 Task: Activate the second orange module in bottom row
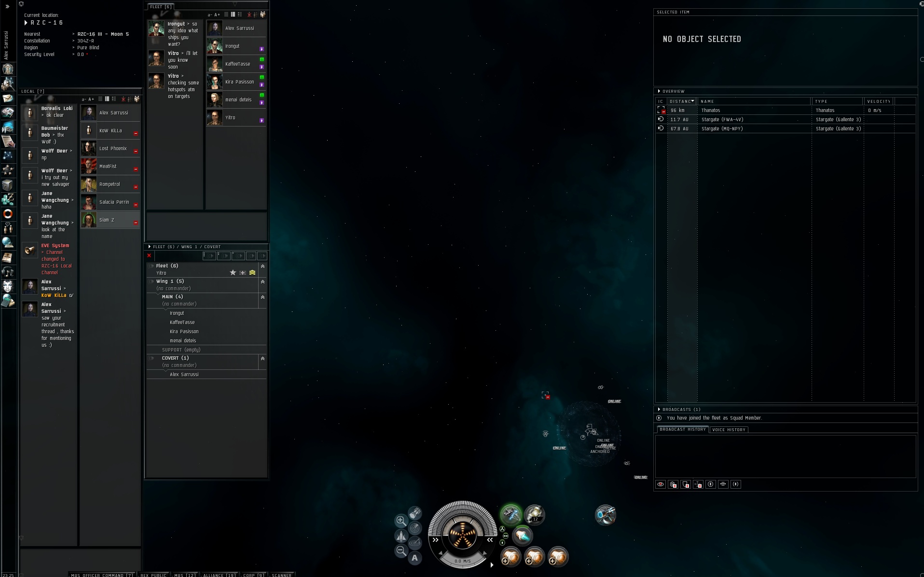click(x=534, y=557)
